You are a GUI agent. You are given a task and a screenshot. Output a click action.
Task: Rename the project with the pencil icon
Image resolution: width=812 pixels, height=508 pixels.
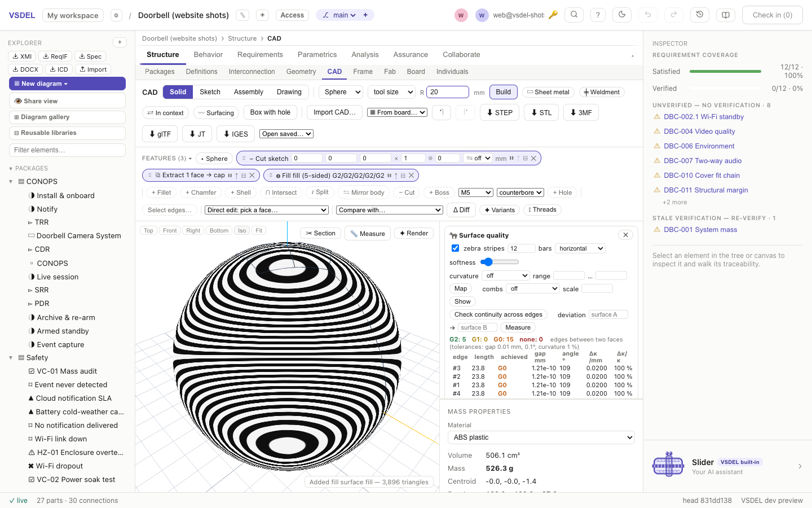tap(242, 15)
